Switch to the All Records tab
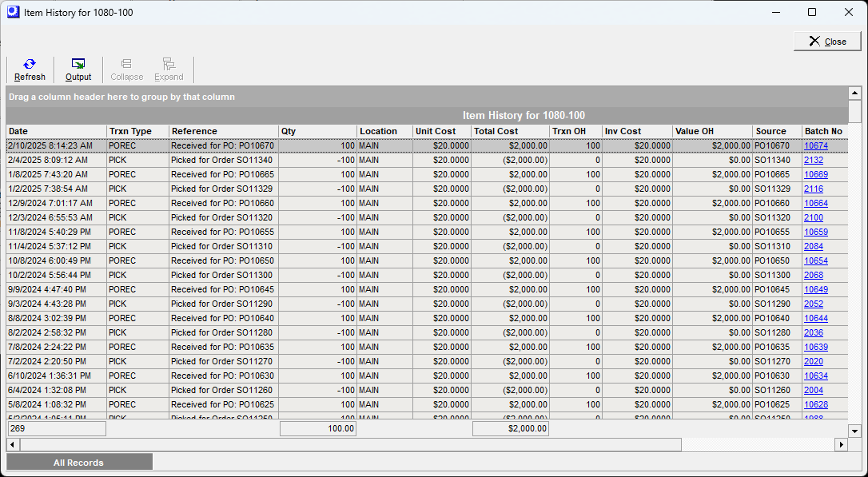The width and height of the screenshot is (868, 477). [78, 461]
